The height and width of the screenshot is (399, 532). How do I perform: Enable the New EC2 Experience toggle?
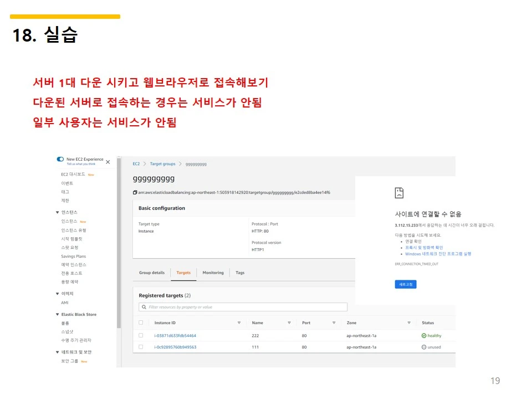[60, 158]
